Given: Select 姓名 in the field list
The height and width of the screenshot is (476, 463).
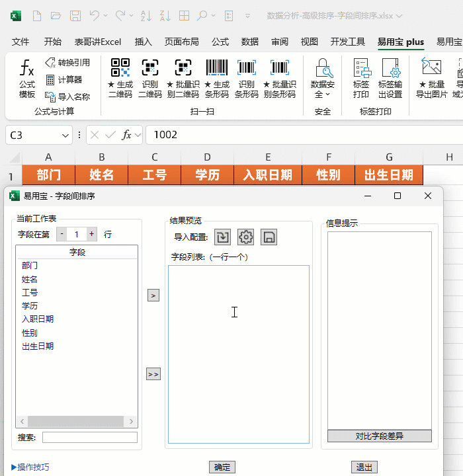Looking at the screenshot, I should (x=30, y=279).
